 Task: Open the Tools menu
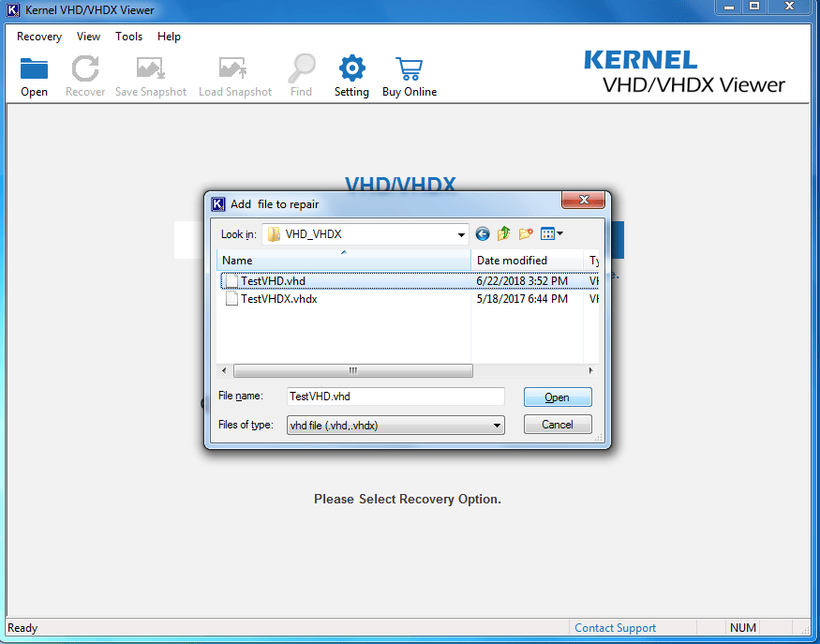coord(128,37)
